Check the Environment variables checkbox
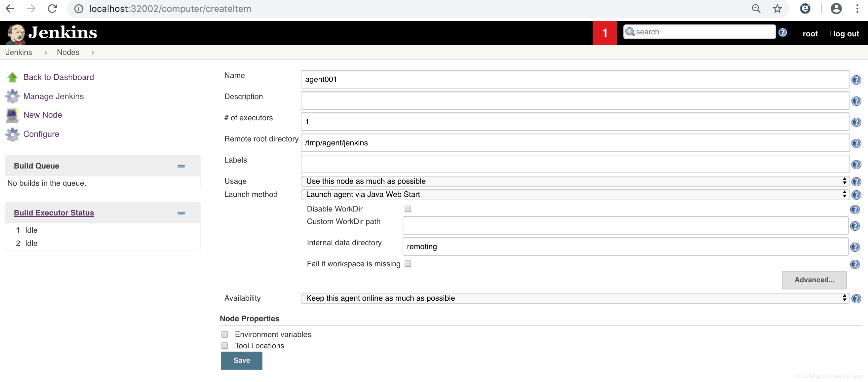The width and height of the screenshot is (868, 382). click(x=225, y=334)
